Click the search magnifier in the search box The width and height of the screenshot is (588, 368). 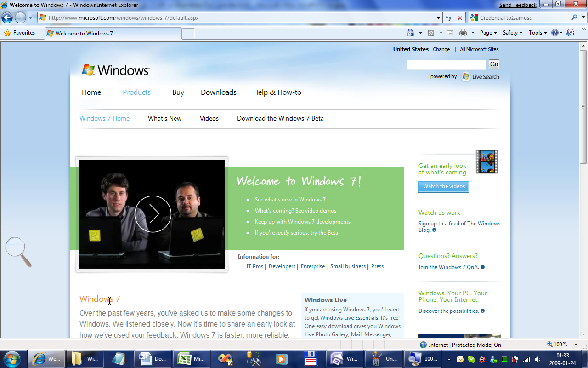coord(575,17)
